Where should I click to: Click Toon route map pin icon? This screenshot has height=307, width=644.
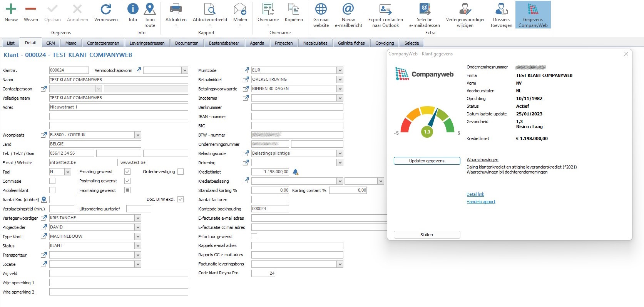pyautogui.click(x=150, y=8)
